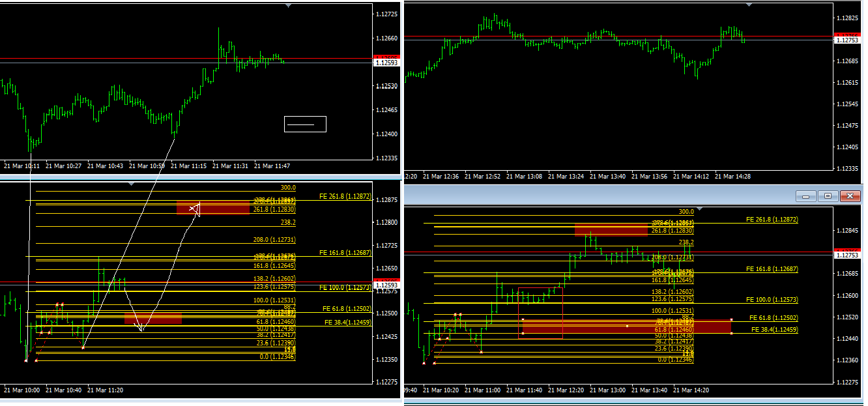Click price scale value 1.12845 in bottom-right chart
This screenshot has width=868, height=406.
tap(848, 231)
